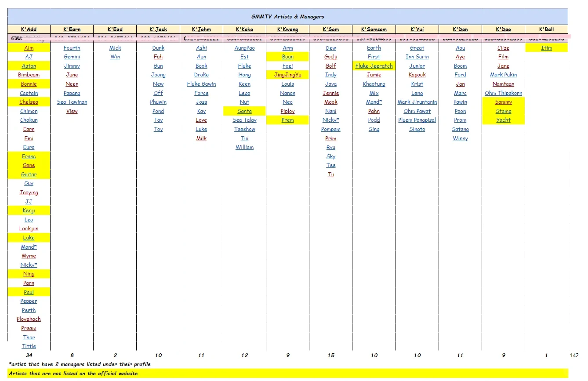Image resolution: width=588 pixels, height=381 pixels.
Task: Open the highlighted Chelsea artist link
Action: (29, 102)
